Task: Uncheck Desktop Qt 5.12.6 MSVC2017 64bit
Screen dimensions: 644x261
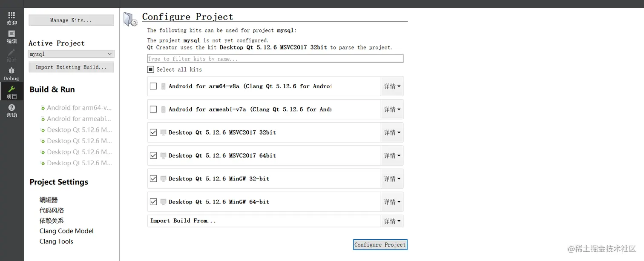Action: tap(153, 155)
